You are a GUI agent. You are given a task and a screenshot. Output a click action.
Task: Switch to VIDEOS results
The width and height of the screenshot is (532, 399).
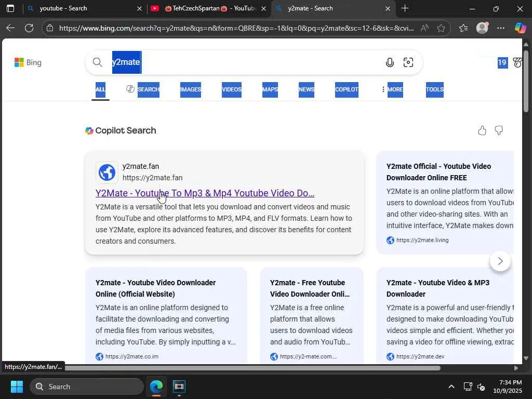[x=232, y=89]
